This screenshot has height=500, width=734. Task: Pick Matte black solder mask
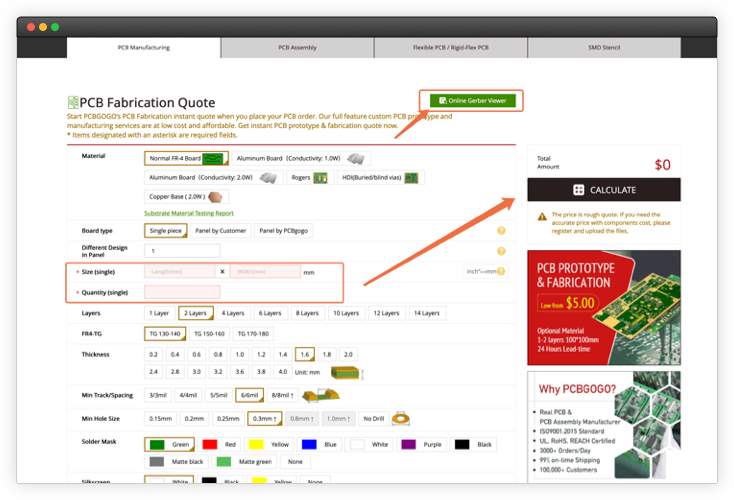click(176, 462)
